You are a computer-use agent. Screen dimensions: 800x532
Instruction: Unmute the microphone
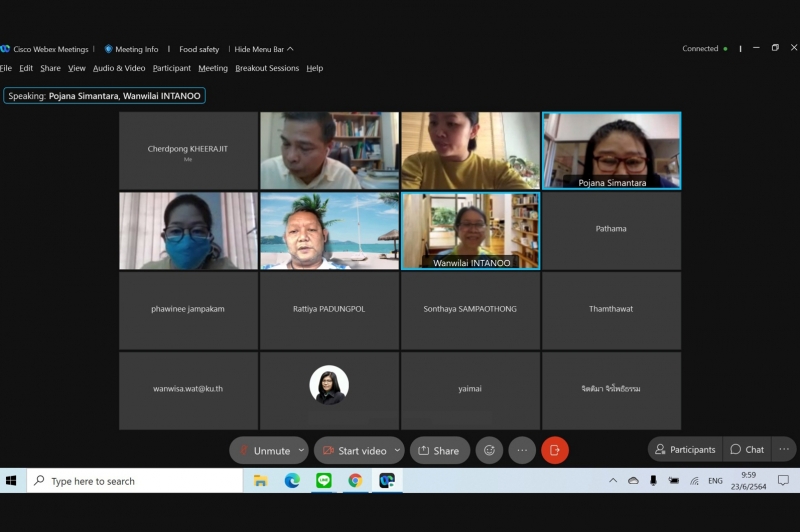click(x=262, y=450)
